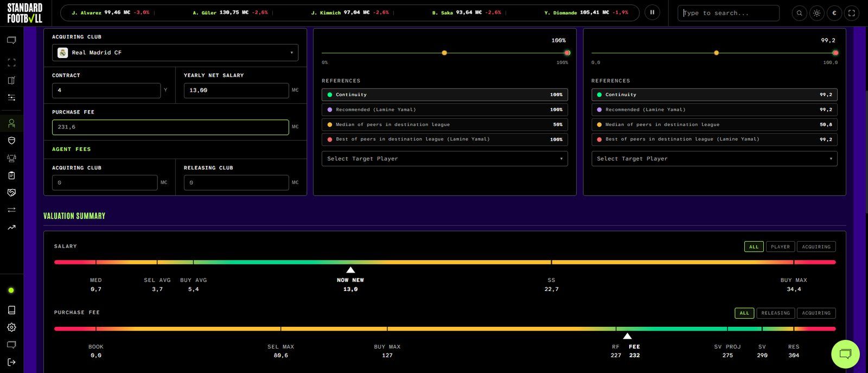Viewport: 868px width, 373px height.
Task: Select the Continuity 99,2 reference
Action: pos(714,94)
